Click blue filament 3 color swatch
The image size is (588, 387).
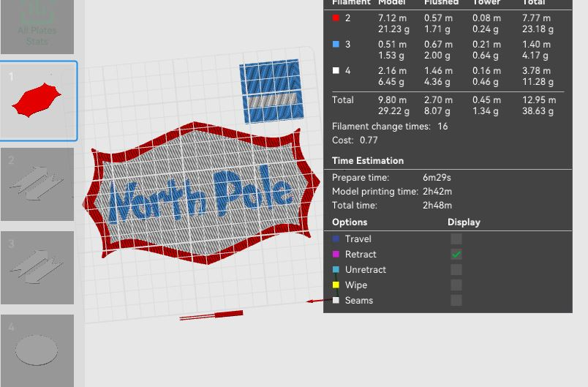336,44
